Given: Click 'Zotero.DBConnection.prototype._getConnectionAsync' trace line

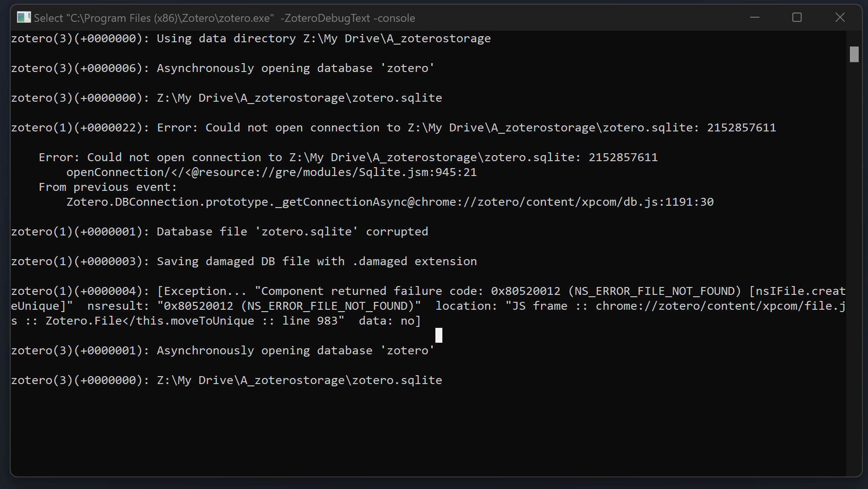Looking at the screenshot, I should click(x=390, y=202).
